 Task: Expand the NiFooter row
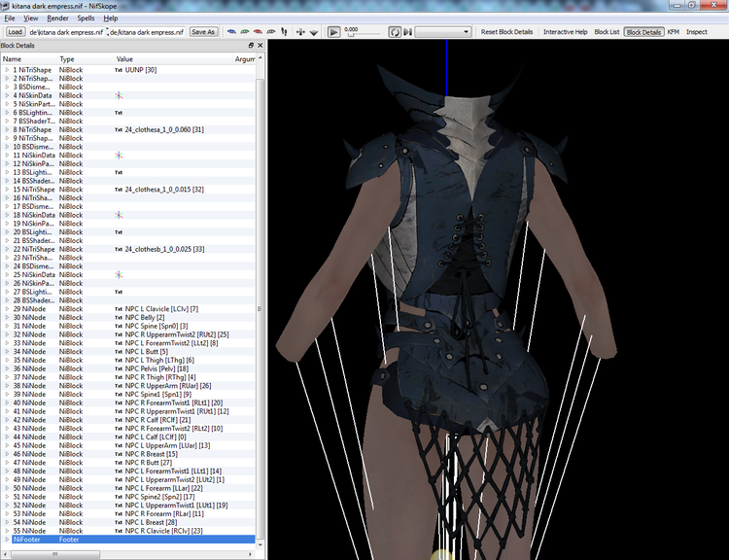7,540
